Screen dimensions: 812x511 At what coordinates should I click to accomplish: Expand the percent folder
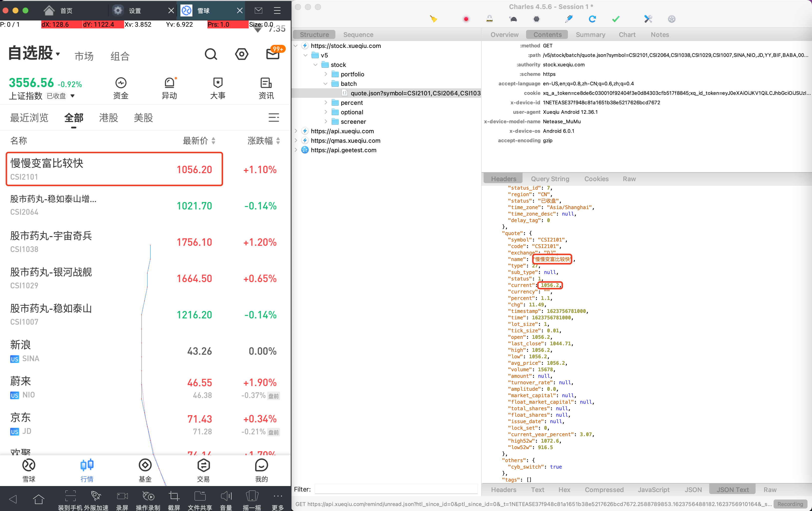click(326, 103)
